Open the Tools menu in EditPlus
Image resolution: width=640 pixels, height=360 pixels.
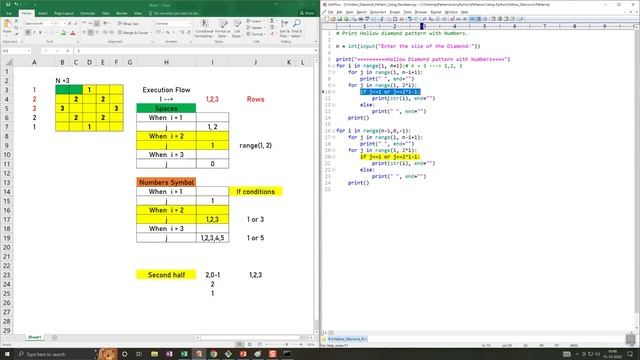[x=407, y=12]
